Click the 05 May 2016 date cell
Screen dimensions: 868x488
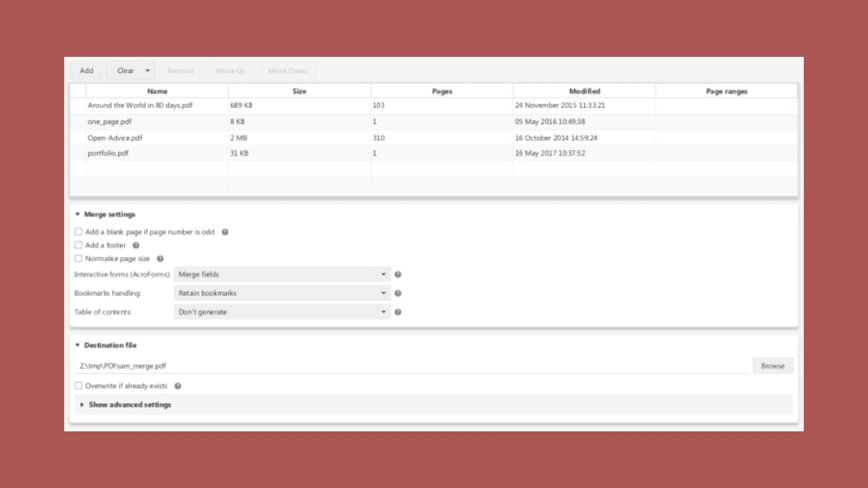(x=584, y=122)
